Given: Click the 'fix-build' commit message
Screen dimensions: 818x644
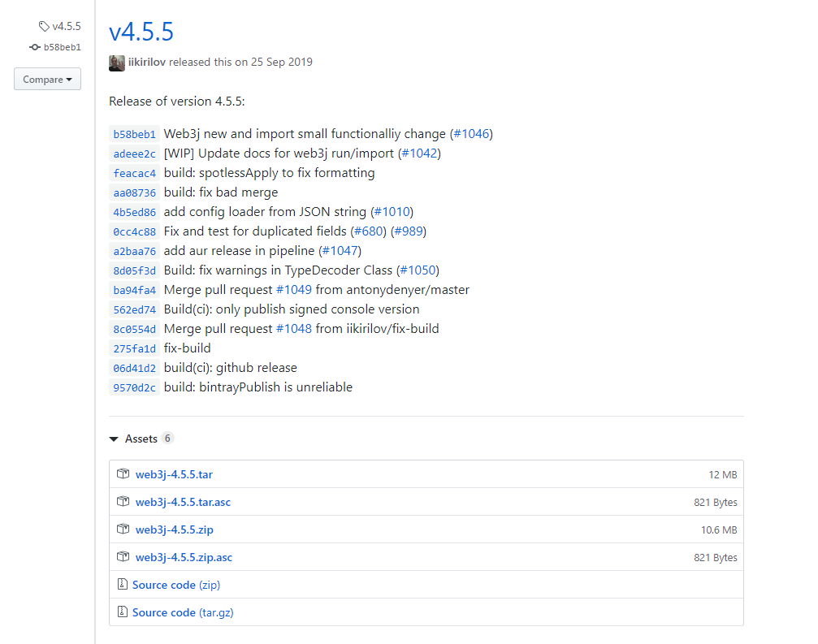Looking at the screenshot, I should coord(188,348).
